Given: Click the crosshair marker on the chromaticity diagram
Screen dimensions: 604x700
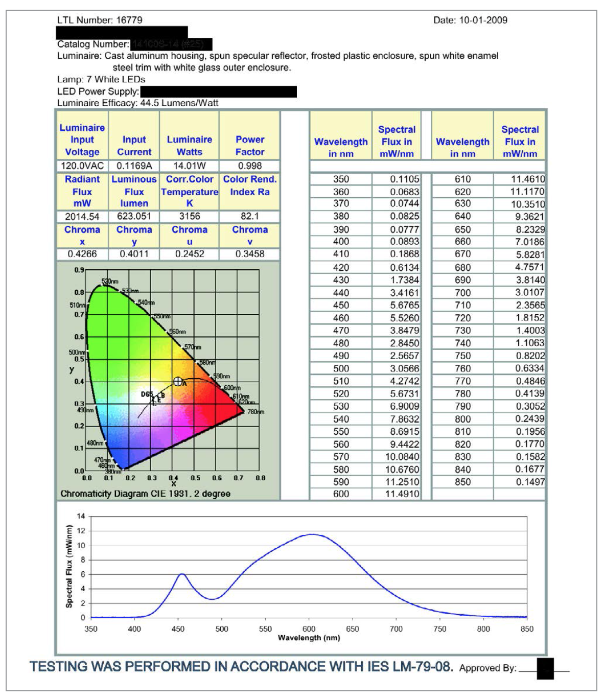Looking at the screenshot, I should point(177,382).
